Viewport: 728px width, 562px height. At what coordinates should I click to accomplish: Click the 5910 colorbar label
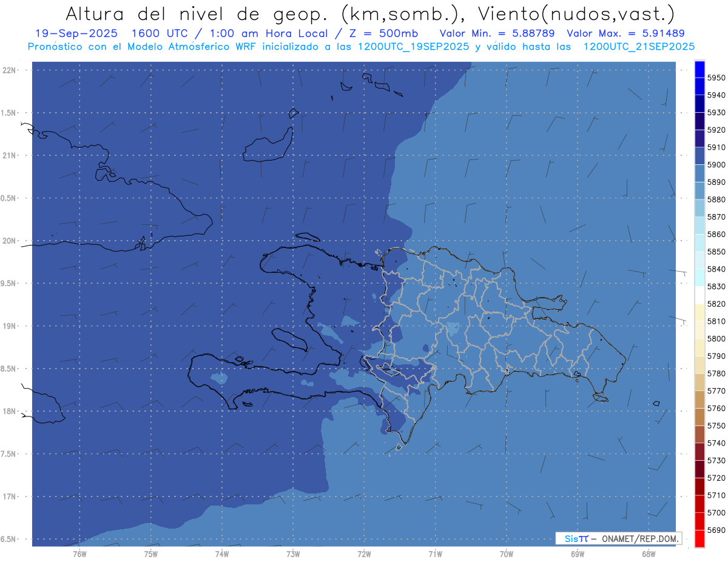tap(716, 147)
